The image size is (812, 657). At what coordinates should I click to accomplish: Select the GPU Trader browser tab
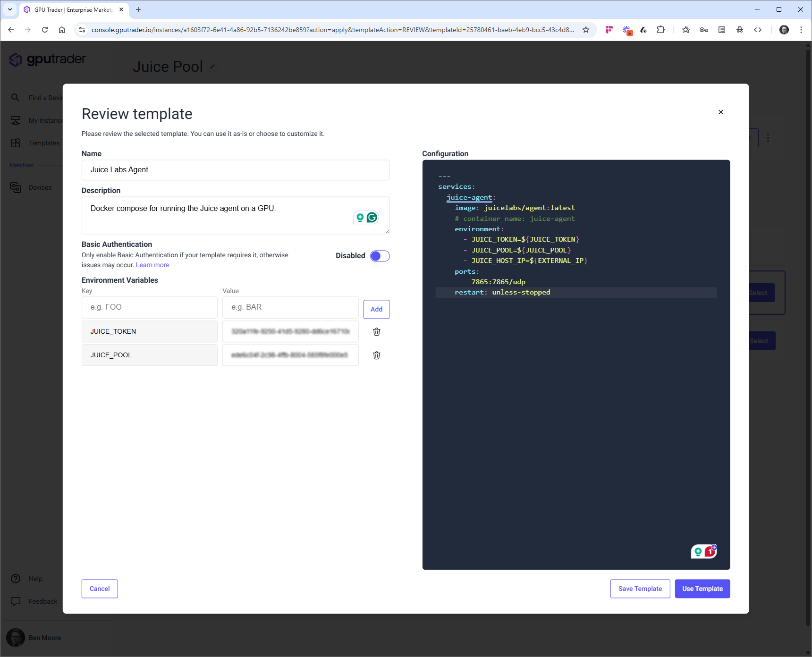(74, 9)
